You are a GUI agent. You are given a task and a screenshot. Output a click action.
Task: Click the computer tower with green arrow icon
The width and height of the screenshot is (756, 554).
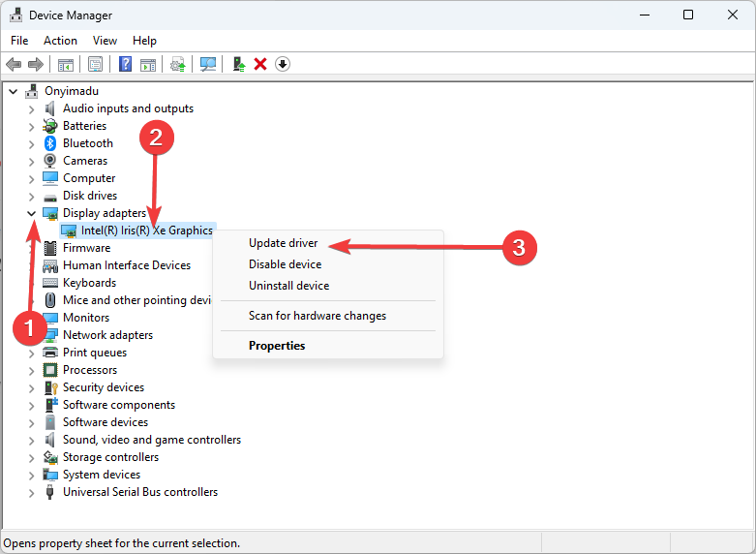pyautogui.click(x=239, y=64)
